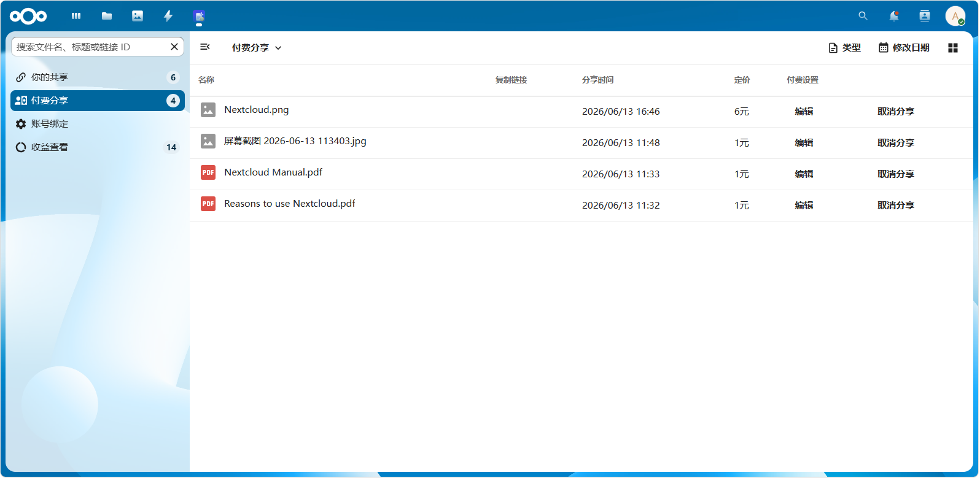Viewport: 980px width, 478px height.
Task: Click the 14 counter badge on 收益查看
Action: (x=171, y=147)
